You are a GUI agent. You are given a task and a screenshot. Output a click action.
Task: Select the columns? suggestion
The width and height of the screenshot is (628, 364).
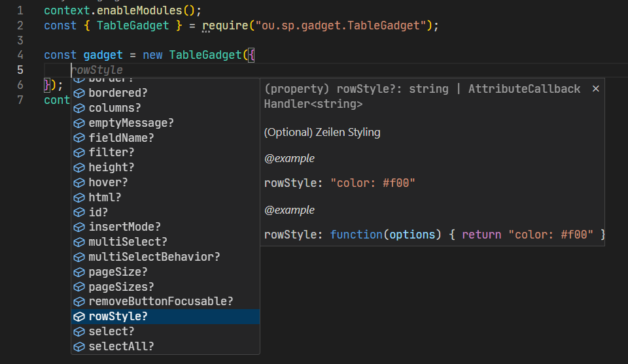coord(166,108)
